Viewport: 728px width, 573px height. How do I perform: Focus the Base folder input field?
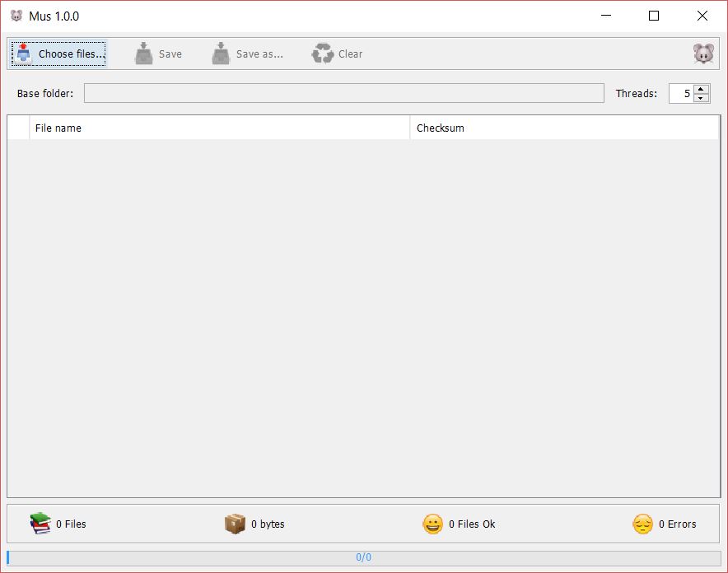[x=343, y=93]
